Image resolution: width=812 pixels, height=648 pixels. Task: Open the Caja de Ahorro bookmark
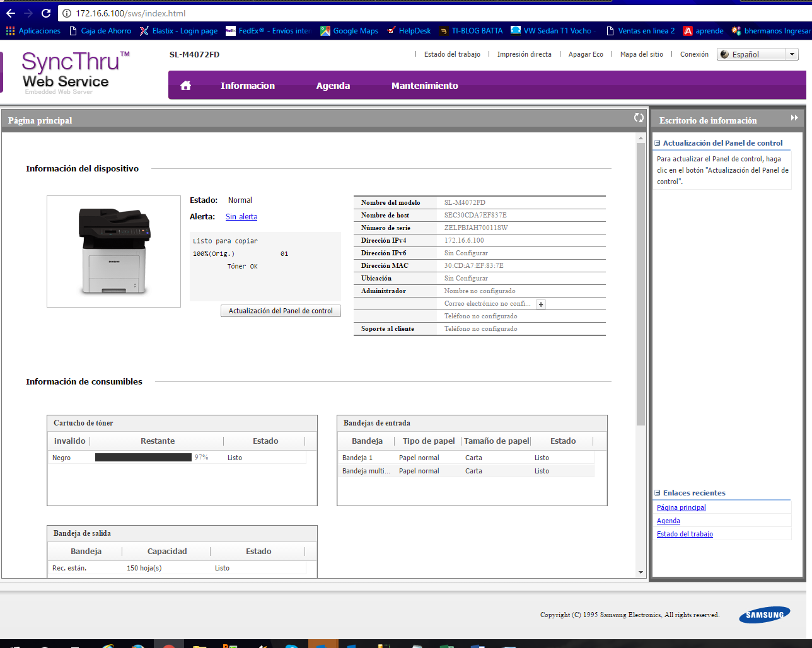[100, 30]
